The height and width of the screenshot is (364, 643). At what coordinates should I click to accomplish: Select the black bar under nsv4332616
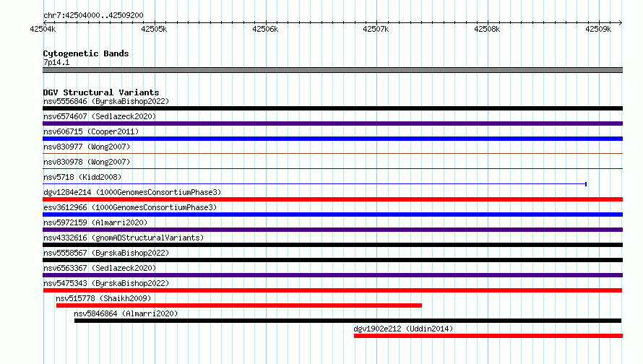[332, 245]
